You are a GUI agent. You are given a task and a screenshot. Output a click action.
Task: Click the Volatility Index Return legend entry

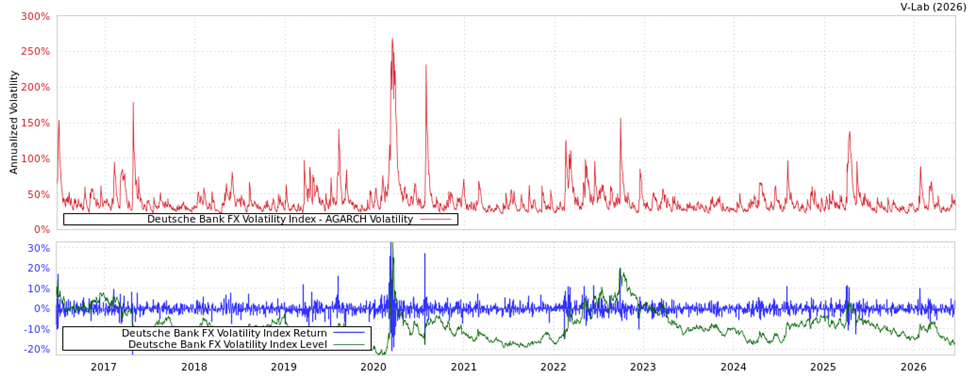coord(224,333)
